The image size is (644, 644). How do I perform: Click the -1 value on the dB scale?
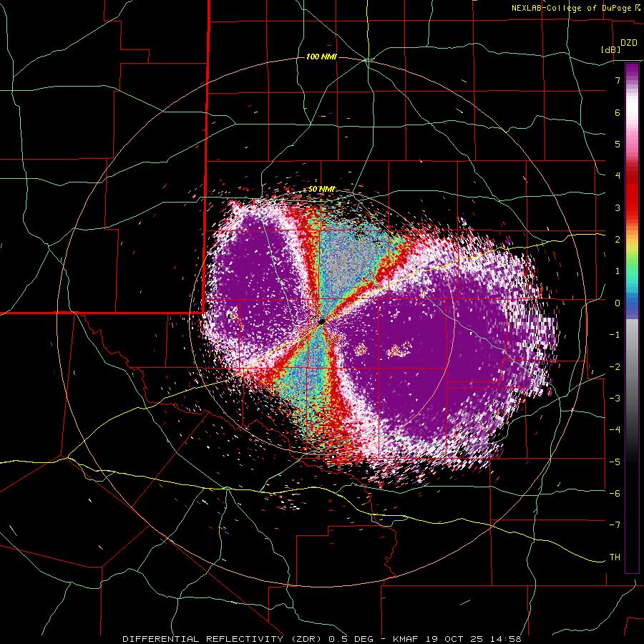coord(615,335)
